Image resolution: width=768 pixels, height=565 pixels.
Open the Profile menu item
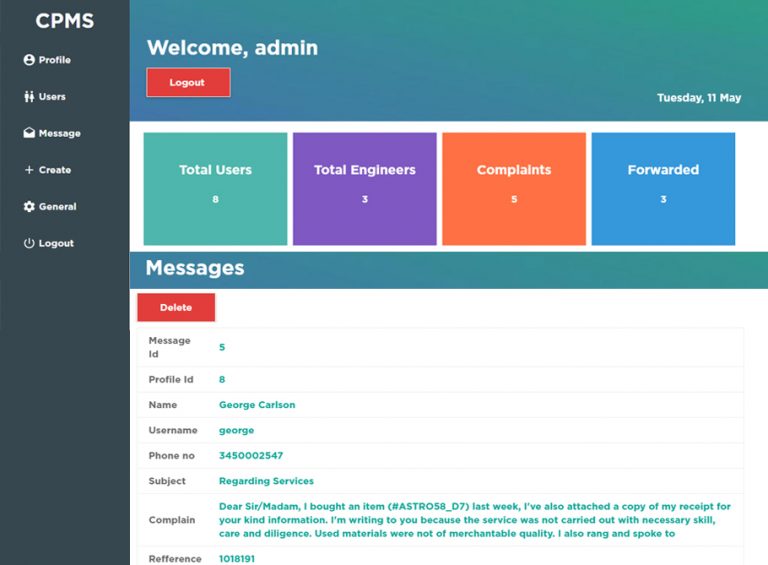[47, 60]
